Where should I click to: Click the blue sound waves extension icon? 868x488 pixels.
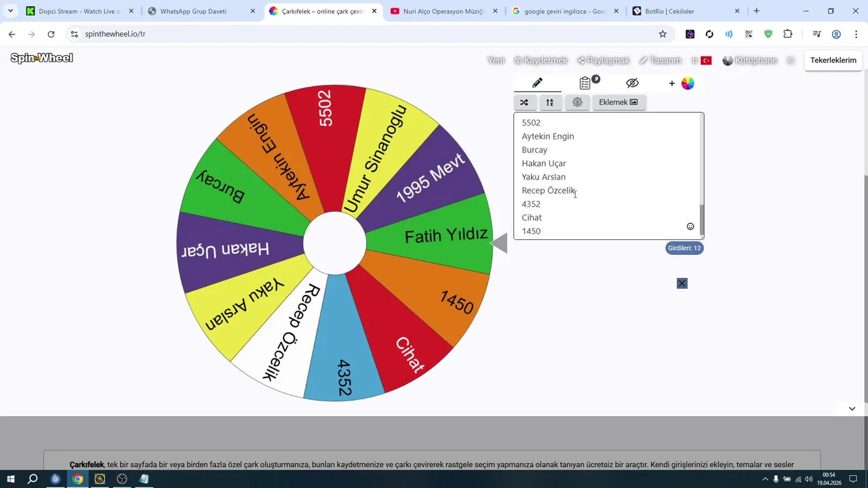(x=729, y=34)
